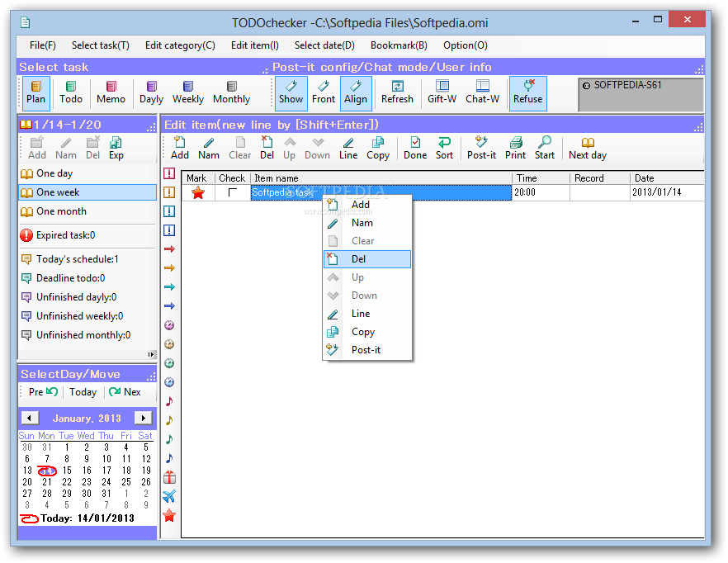The image size is (728, 563).
Task: Toggle the checkbox for Softpedia task
Action: pyautogui.click(x=233, y=192)
